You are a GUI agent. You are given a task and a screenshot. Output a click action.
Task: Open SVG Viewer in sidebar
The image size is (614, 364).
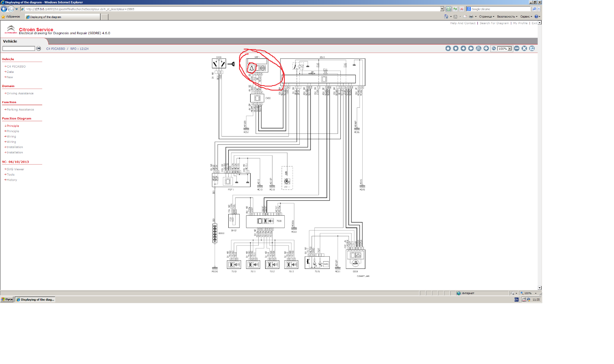point(15,169)
